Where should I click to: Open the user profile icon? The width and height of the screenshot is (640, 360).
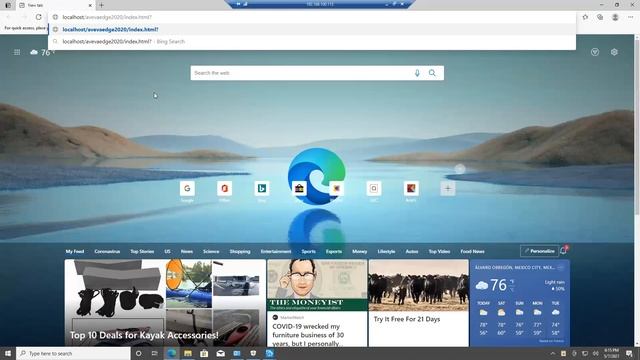click(615, 17)
